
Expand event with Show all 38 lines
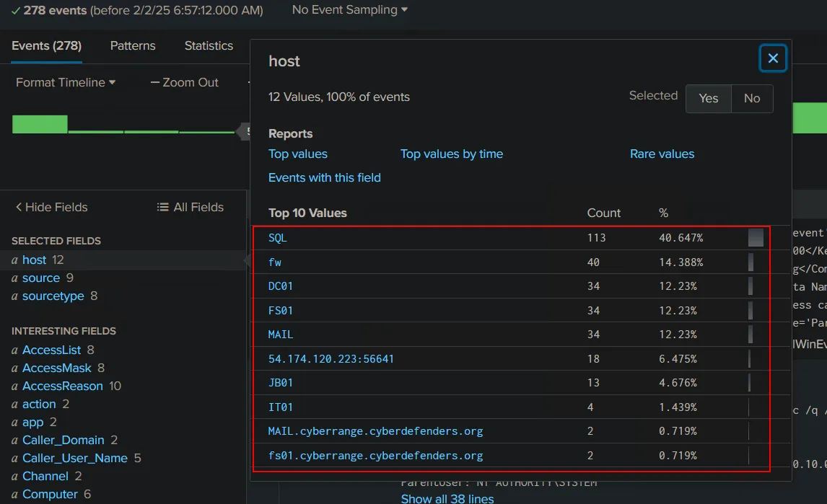point(447,498)
